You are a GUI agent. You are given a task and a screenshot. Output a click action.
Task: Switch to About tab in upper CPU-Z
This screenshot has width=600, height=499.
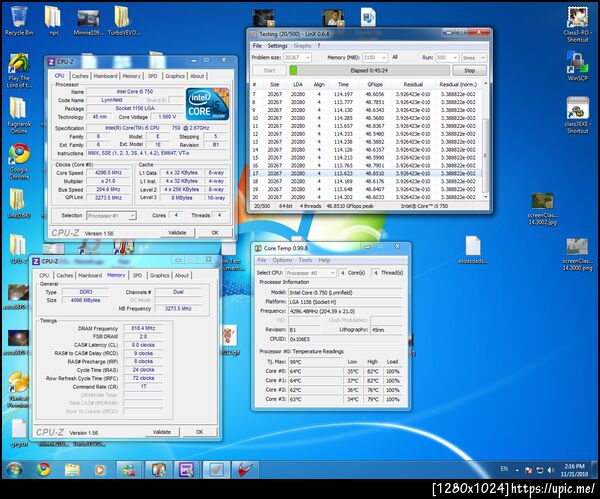tap(197, 76)
